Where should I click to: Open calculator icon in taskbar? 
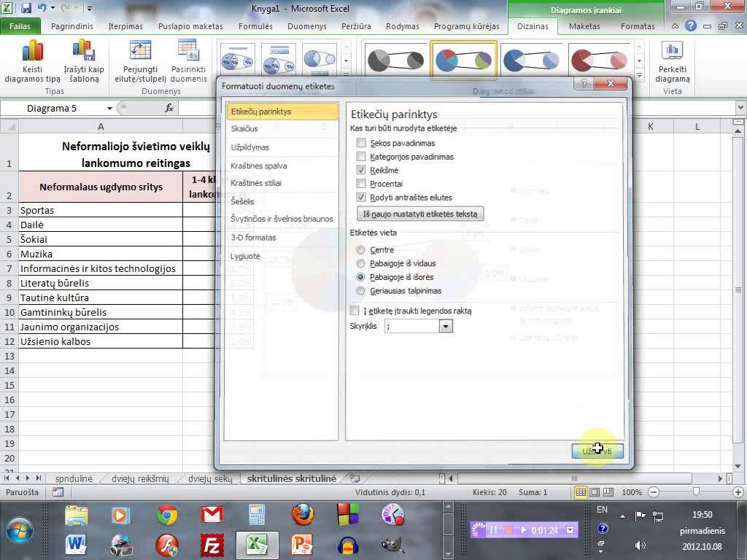pyautogui.click(x=258, y=515)
